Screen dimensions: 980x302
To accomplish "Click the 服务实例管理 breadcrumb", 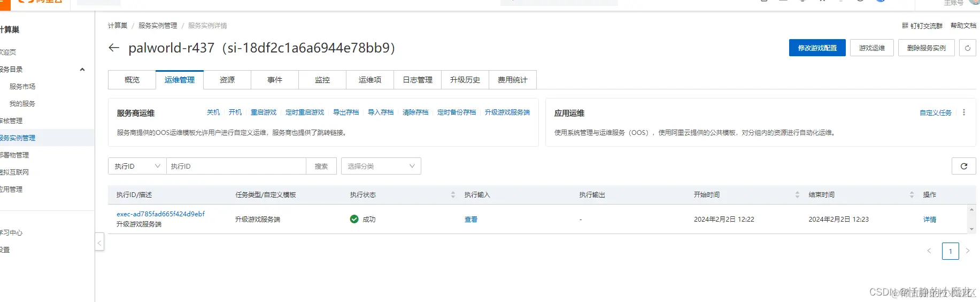I will click(x=158, y=26).
